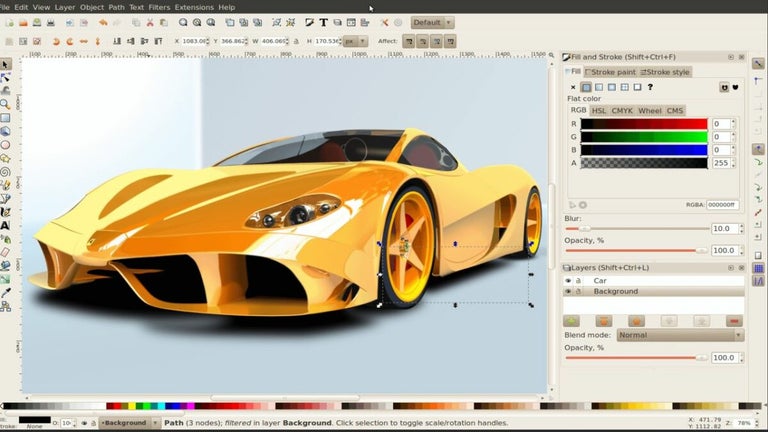Viewport: 768px width, 432px height.
Task: Click the Inkscape Preferences tools icon
Action: [x=384, y=23]
